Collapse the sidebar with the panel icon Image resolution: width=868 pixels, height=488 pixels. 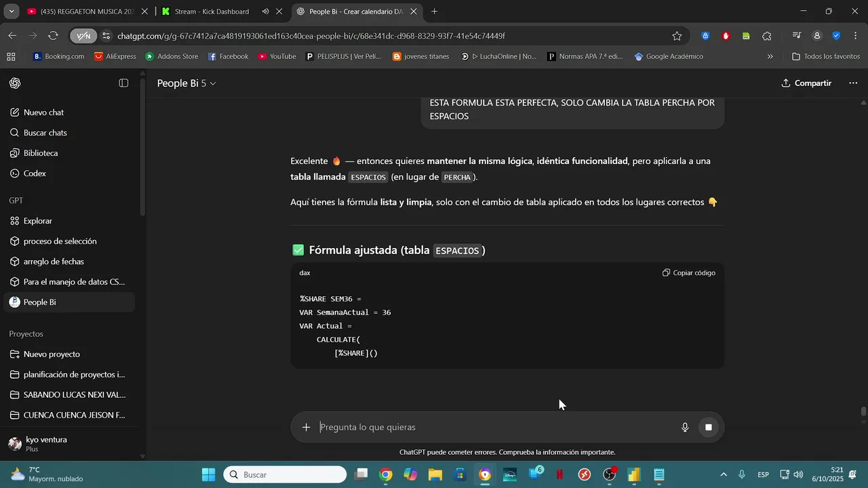(123, 83)
